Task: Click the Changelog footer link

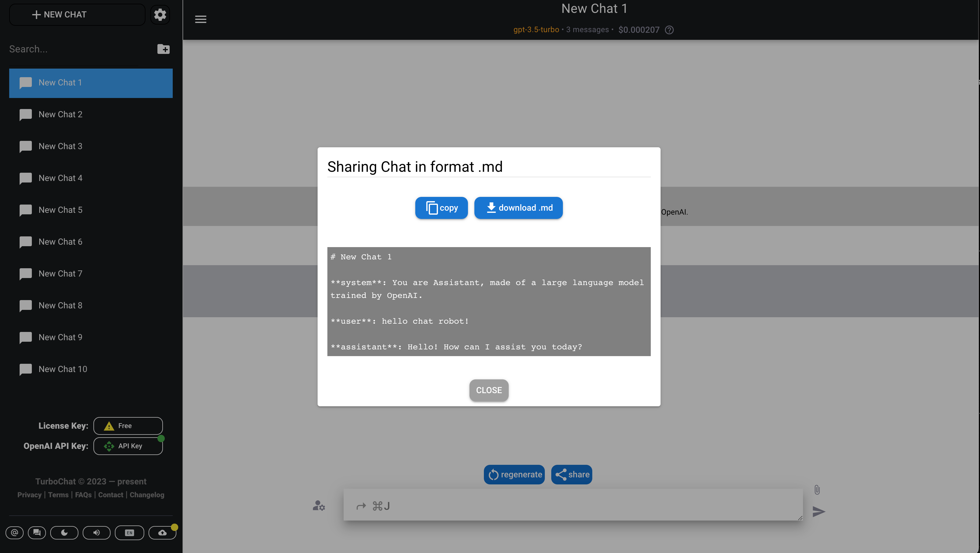Action: [x=147, y=495]
